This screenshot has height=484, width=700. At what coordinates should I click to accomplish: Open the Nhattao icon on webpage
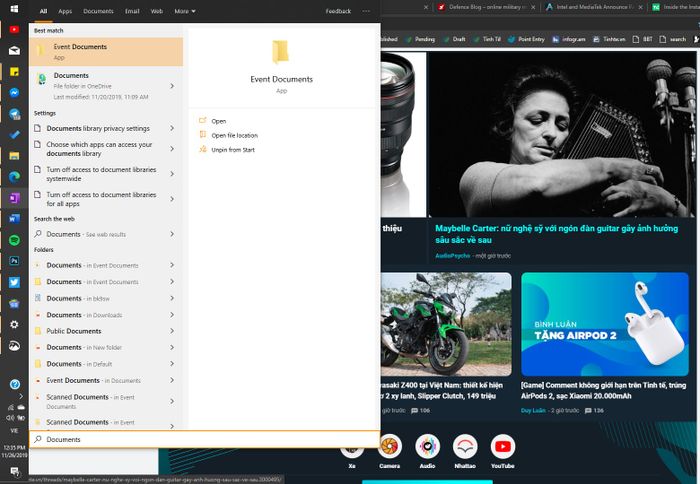[x=465, y=446]
